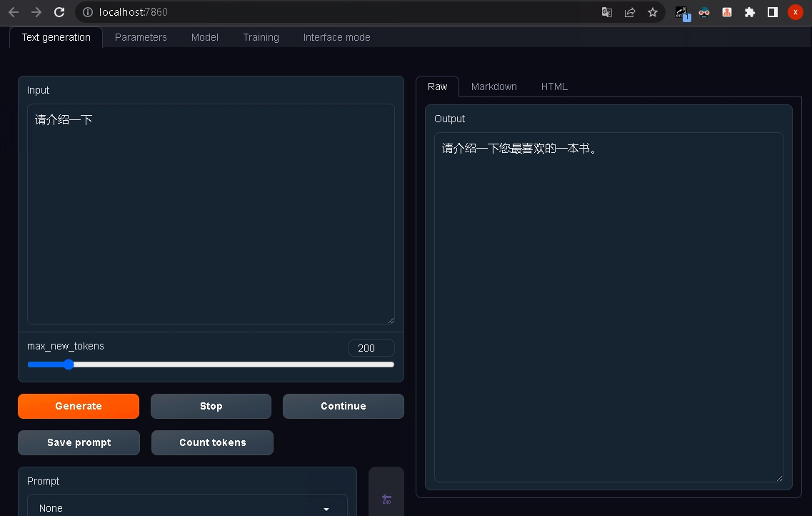Click the Stop button
The width and height of the screenshot is (812, 516).
pos(211,406)
